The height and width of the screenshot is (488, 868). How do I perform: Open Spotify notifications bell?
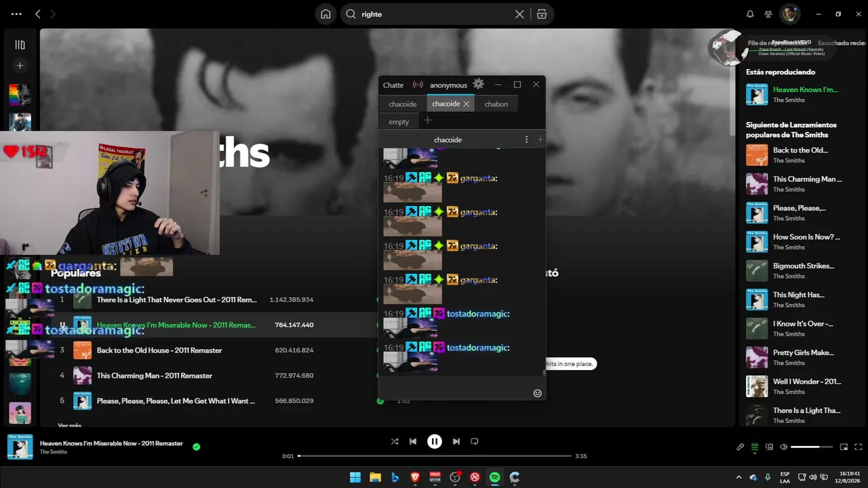[x=750, y=14]
